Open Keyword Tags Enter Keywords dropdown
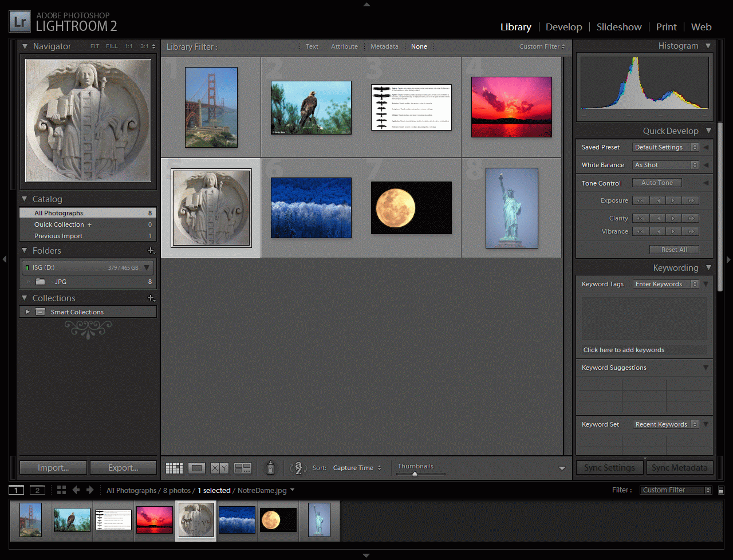This screenshot has width=733, height=560. point(666,284)
